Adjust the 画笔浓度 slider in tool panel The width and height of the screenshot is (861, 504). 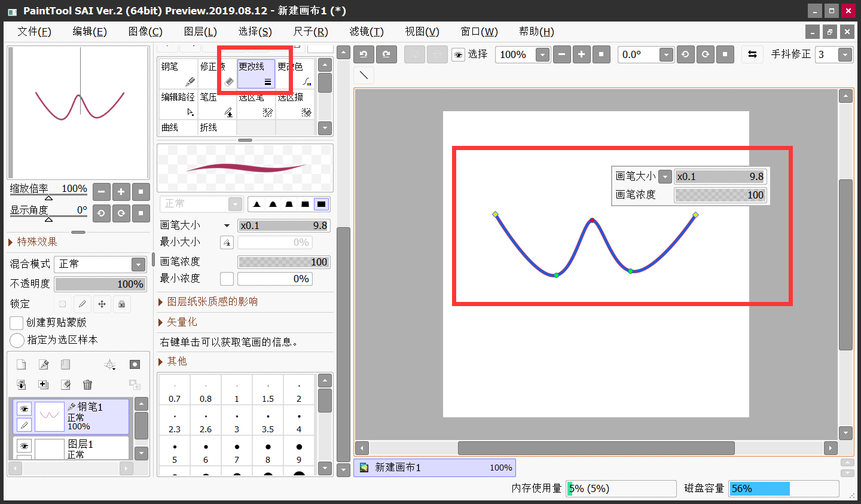pos(284,262)
